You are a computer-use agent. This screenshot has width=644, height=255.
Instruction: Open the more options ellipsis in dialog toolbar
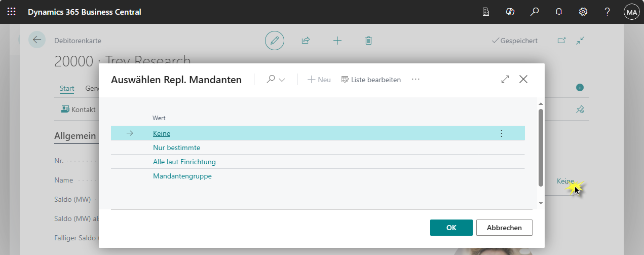point(415,80)
